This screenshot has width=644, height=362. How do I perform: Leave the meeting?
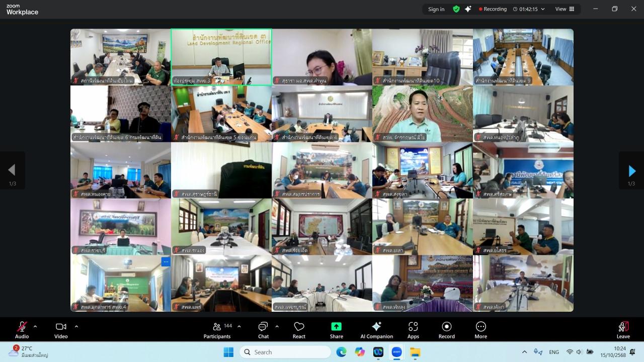tap(623, 330)
